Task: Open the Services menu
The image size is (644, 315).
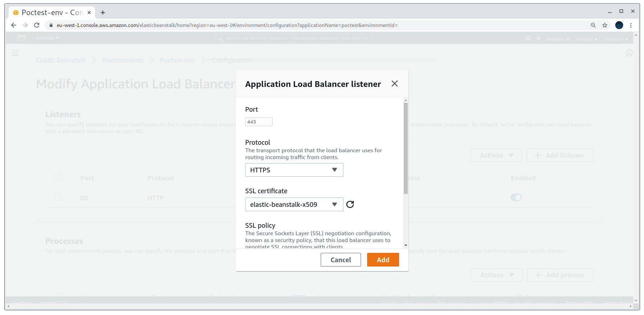Action: (47, 38)
